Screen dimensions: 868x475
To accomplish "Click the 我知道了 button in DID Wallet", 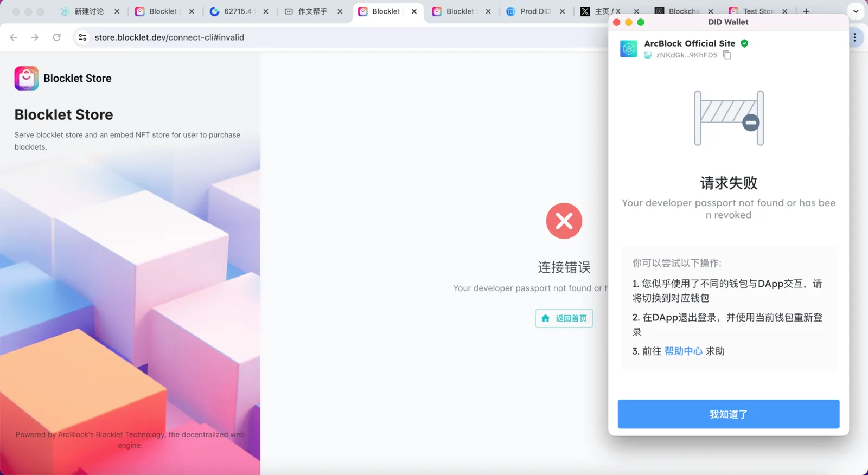I will click(x=729, y=414).
